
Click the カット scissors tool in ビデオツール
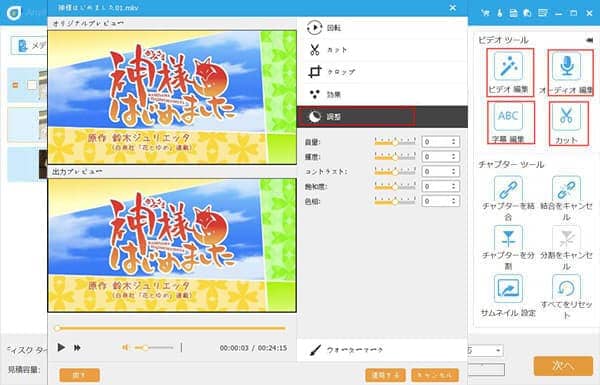coord(567,123)
